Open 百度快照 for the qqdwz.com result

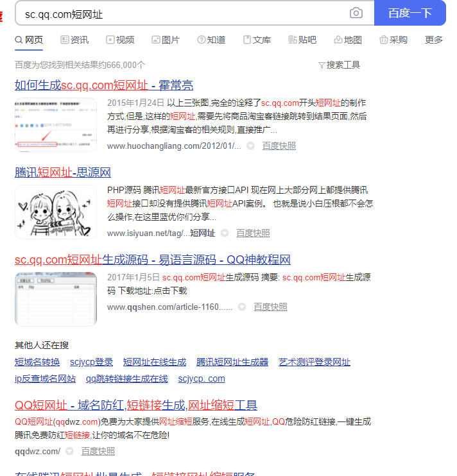[98, 452]
